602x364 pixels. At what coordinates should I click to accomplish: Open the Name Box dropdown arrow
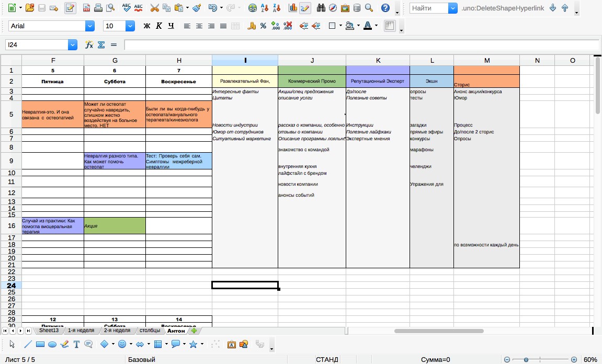coord(73,45)
